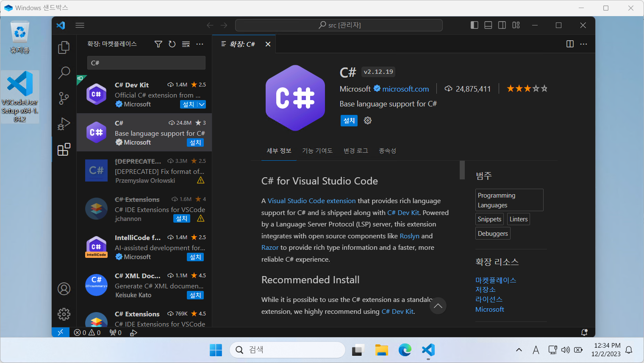Open the Customize Layout icon
644x363 pixels.
[x=516, y=25]
